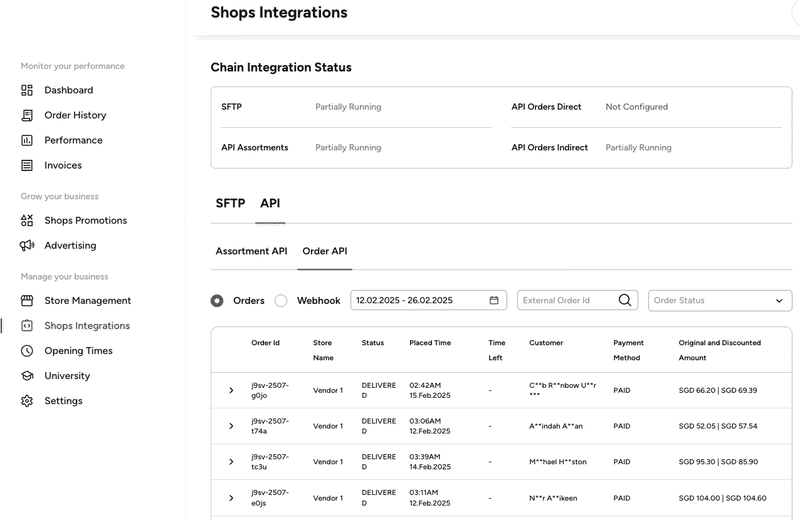Click the Performance chart icon
Screen dimensions: 800x520
27,140
